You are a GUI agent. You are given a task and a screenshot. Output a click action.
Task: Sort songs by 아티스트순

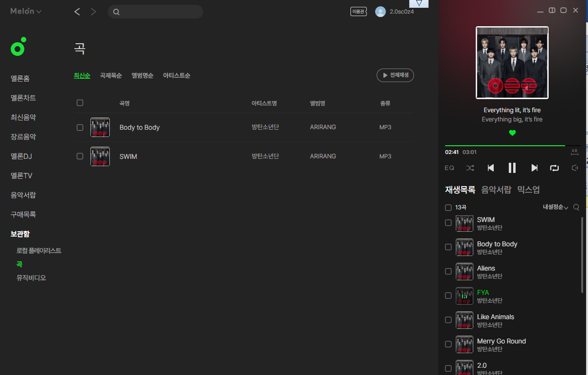(176, 76)
